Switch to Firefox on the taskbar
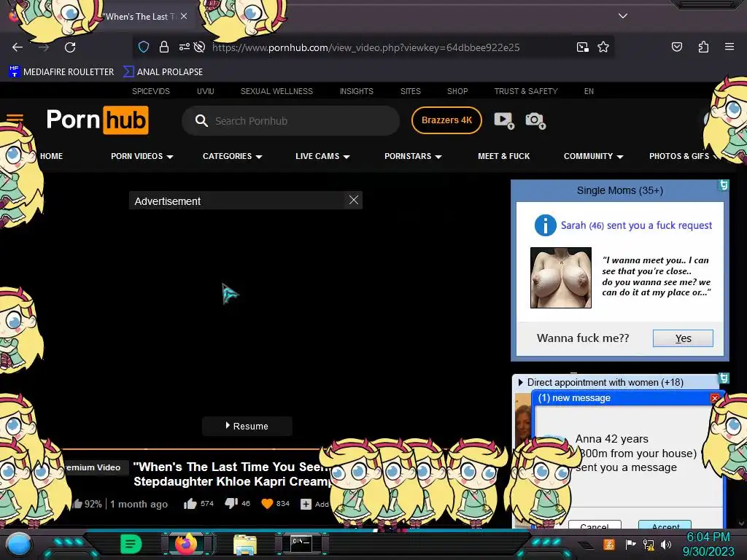The height and width of the screenshot is (560, 747). (186, 543)
